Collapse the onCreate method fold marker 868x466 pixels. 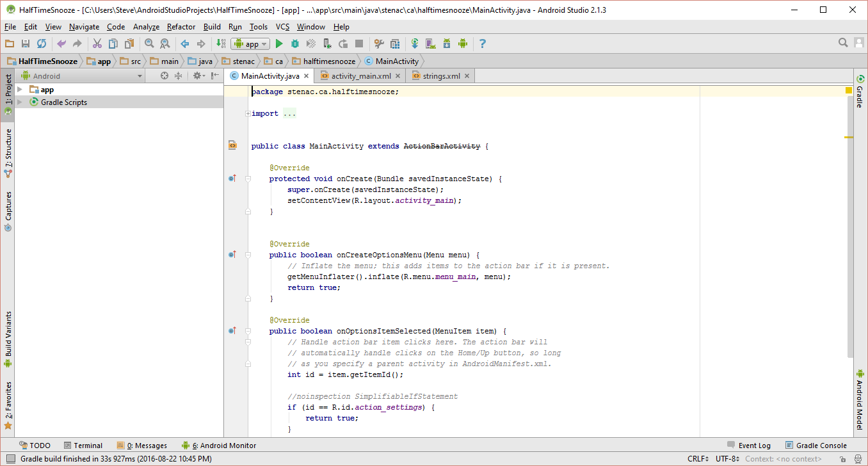tap(248, 179)
